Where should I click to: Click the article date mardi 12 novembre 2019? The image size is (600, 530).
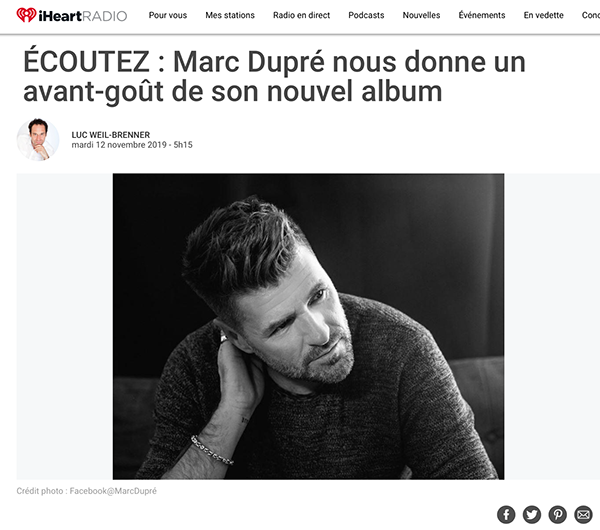(119, 145)
